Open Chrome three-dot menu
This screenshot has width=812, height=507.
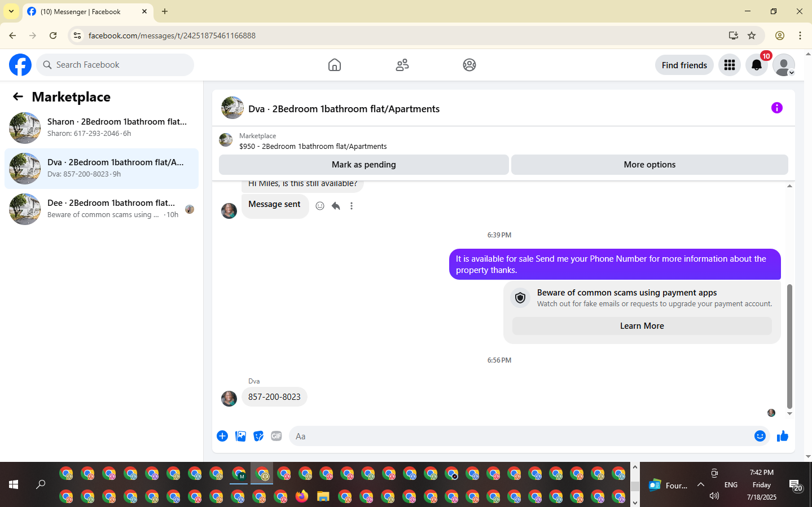(800, 36)
